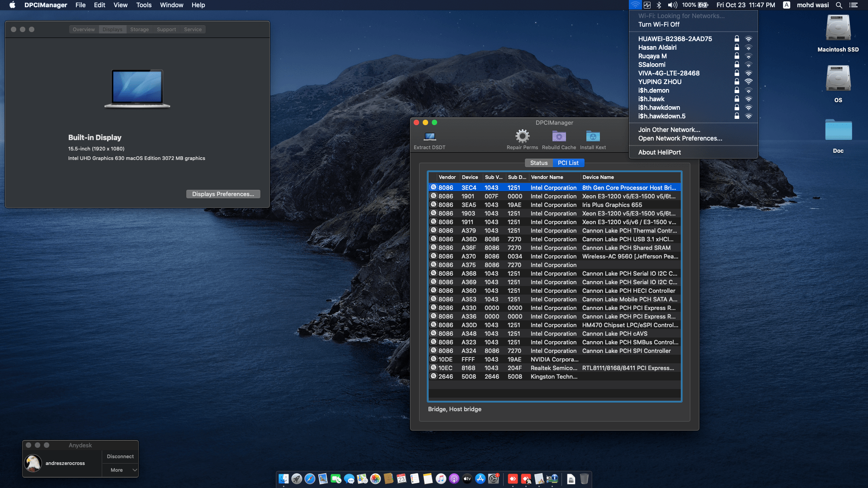Open Spotlight search magnifier icon

click(x=839, y=5)
